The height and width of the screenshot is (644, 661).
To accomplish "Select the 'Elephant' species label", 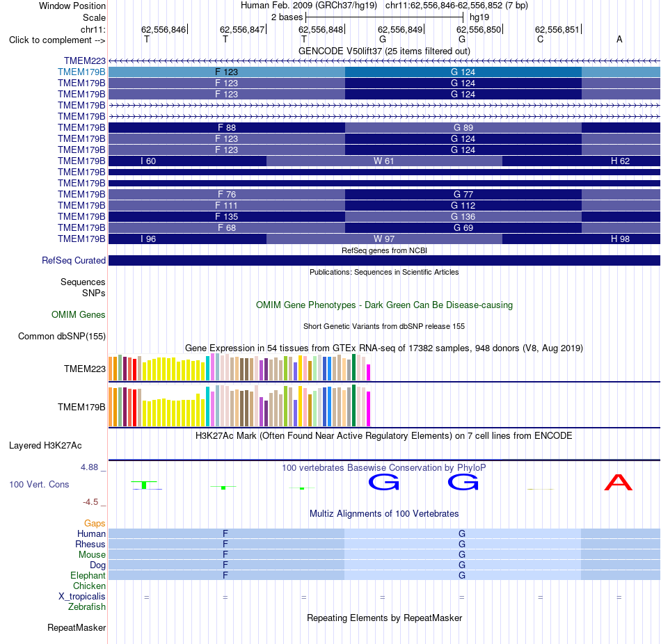I will [x=88, y=575].
